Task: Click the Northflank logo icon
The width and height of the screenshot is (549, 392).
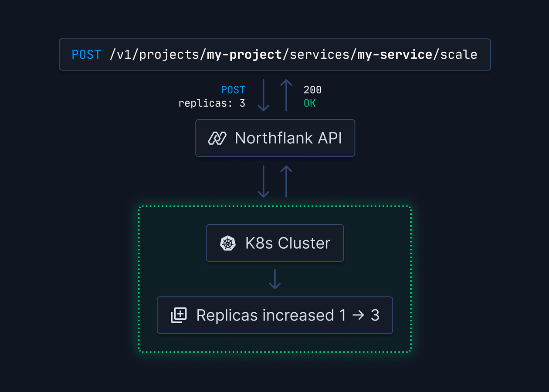Action: tap(217, 138)
